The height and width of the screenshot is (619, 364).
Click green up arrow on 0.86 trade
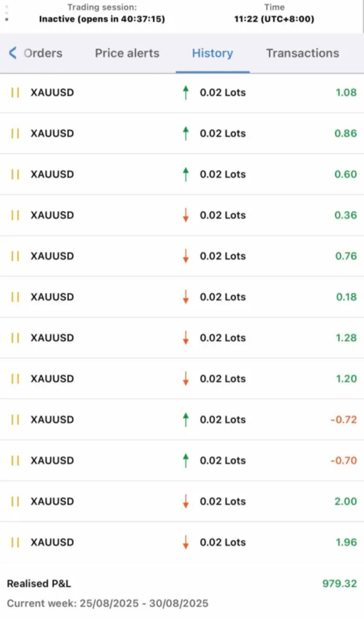click(x=186, y=133)
